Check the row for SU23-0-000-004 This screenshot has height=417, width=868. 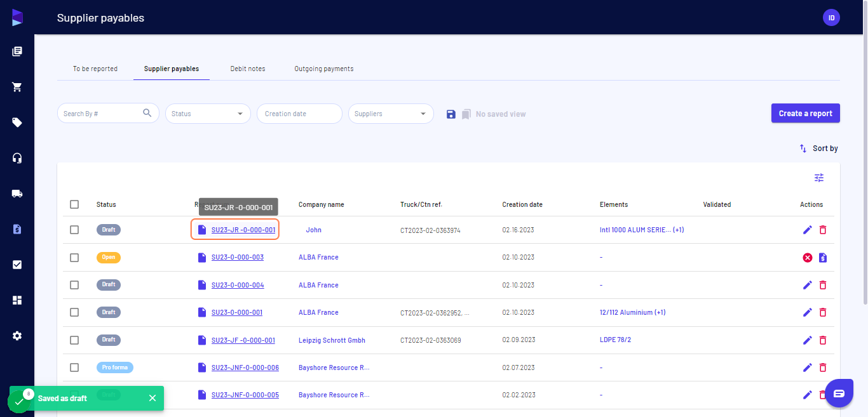coord(74,285)
